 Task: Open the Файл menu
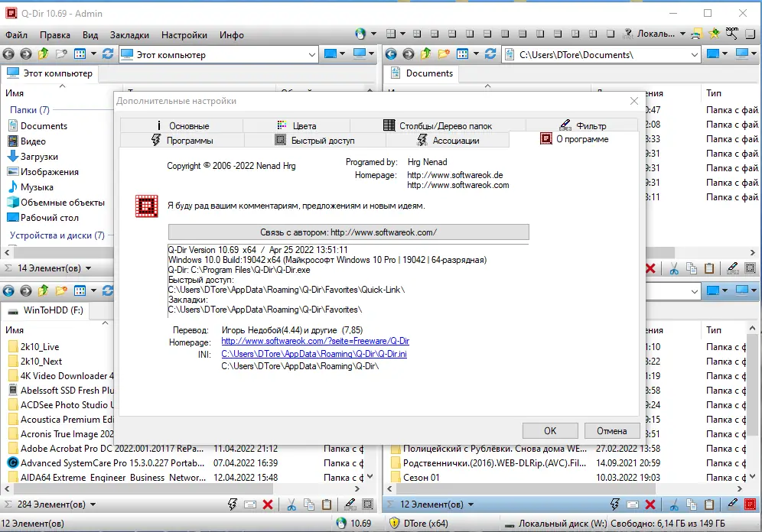16,35
